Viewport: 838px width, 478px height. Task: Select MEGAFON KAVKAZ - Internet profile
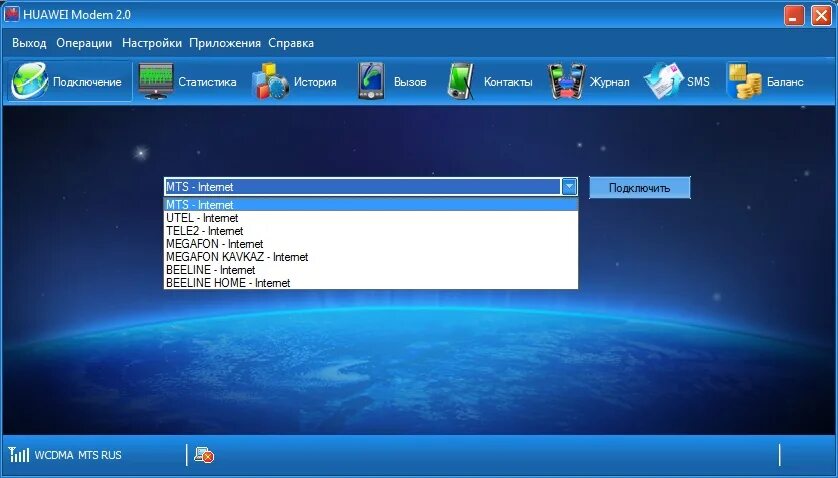coord(371,257)
